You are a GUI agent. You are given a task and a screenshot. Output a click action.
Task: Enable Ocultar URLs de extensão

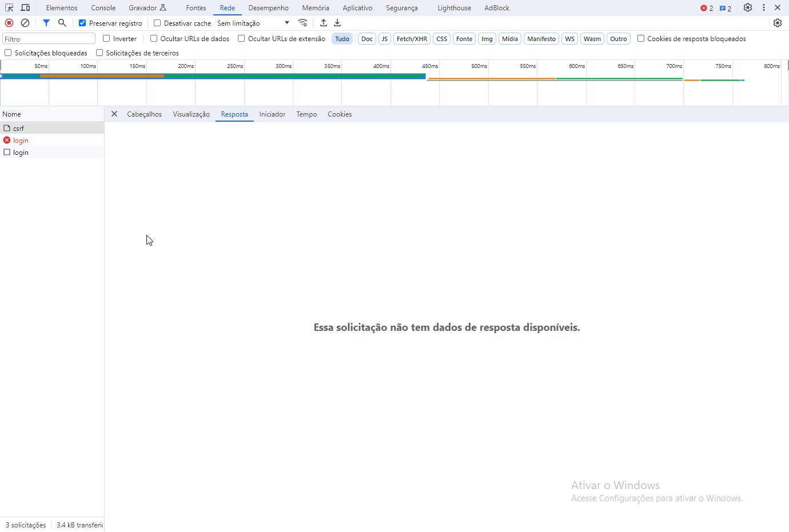pyautogui.click(x=241, y=38)
